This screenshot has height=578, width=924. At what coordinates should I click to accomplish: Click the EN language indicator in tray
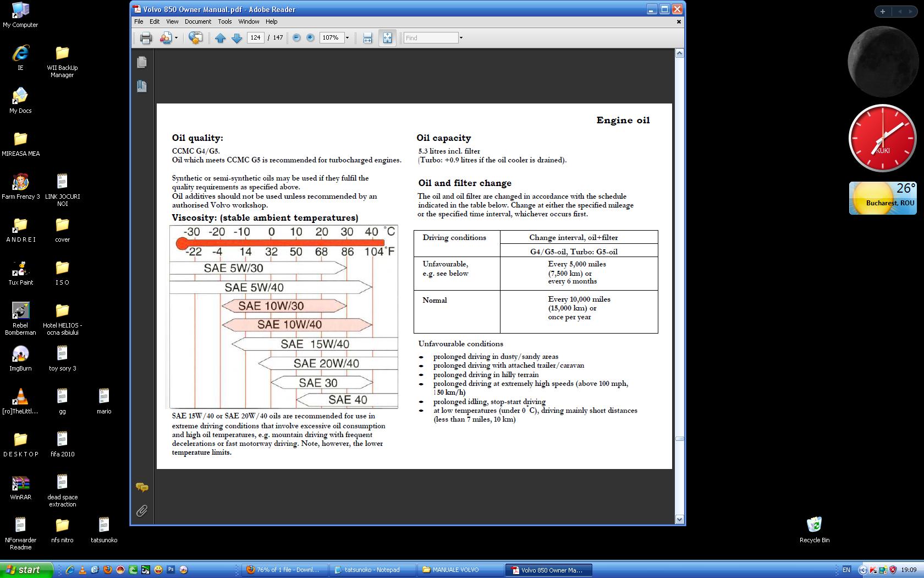tap(846, 570)
